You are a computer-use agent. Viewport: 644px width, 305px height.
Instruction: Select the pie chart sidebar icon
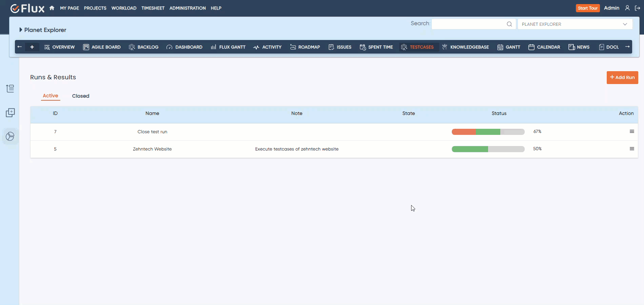pyautogui.click(x=10, y=136)
